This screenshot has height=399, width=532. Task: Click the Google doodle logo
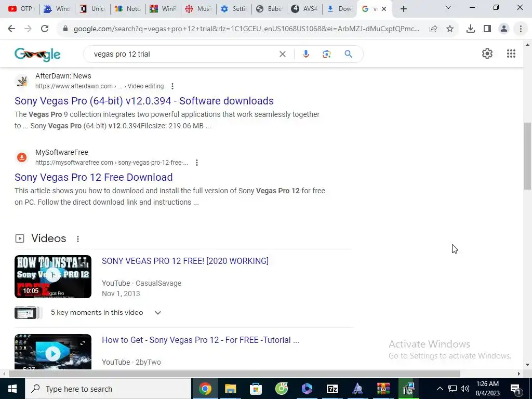click(37, 54)
